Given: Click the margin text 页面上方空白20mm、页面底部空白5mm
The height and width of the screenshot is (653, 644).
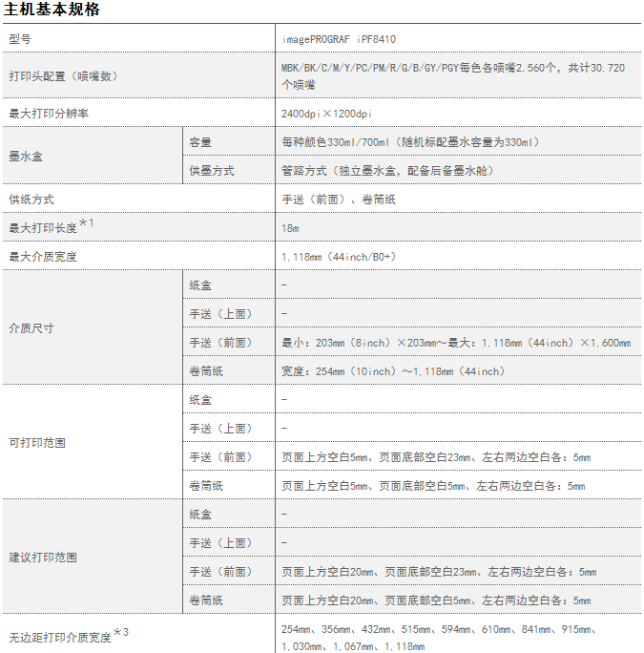Looking at the screenshot, I should (436, 600).
